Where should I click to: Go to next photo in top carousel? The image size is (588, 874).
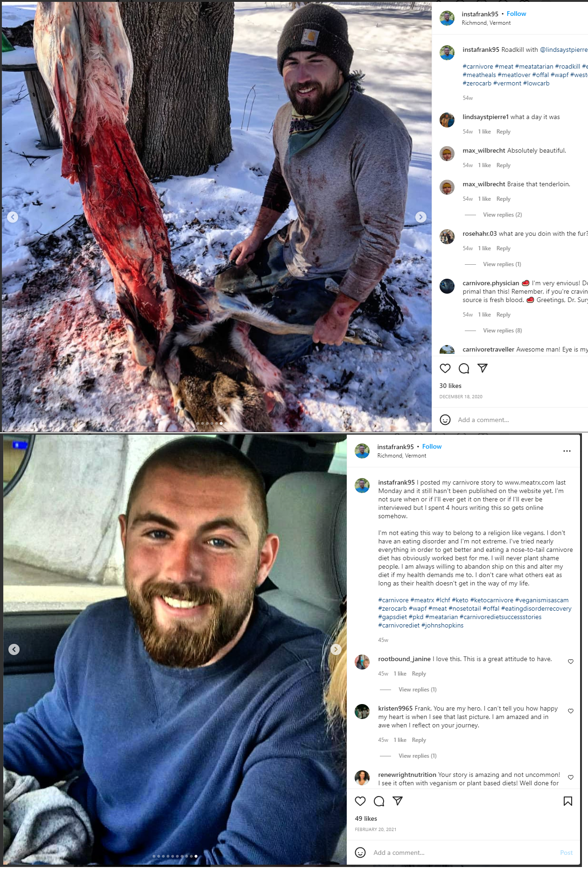[x=421, y=217]
